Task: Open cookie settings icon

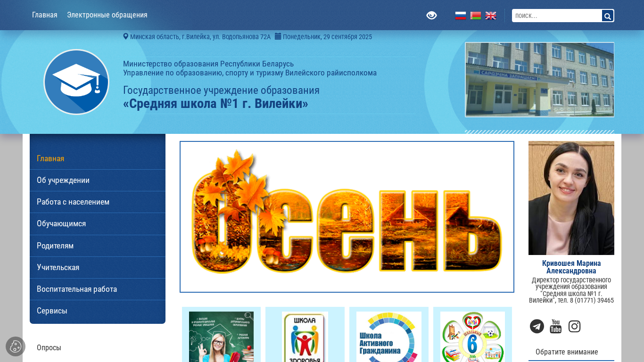Action: pyautogui.click(x=16, y=346)
